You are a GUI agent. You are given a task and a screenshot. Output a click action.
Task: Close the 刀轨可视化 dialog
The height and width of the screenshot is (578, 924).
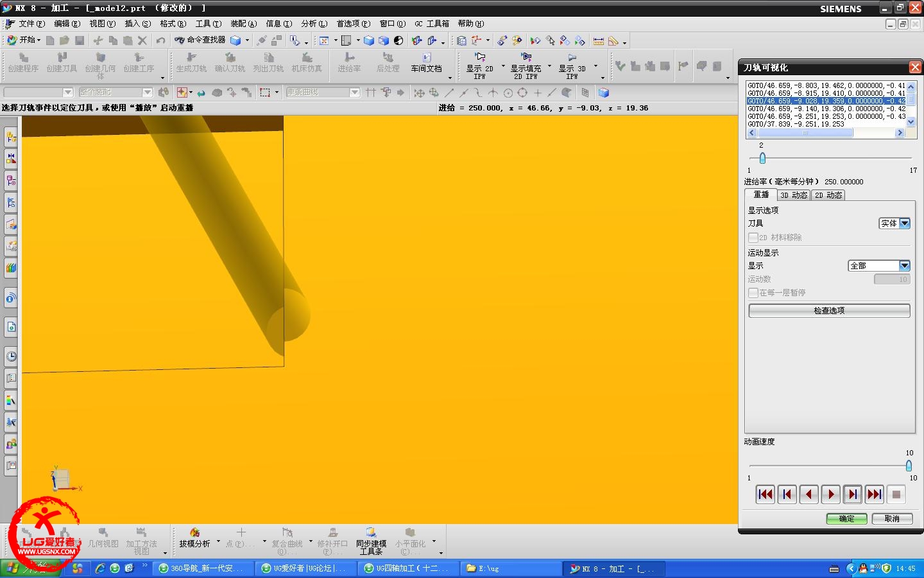pos(915,67)
